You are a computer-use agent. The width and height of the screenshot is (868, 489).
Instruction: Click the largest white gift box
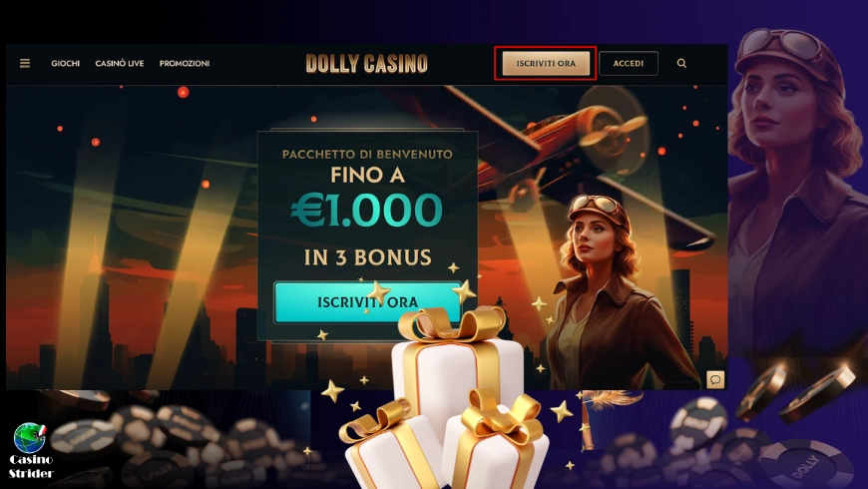tap(457, 372)
